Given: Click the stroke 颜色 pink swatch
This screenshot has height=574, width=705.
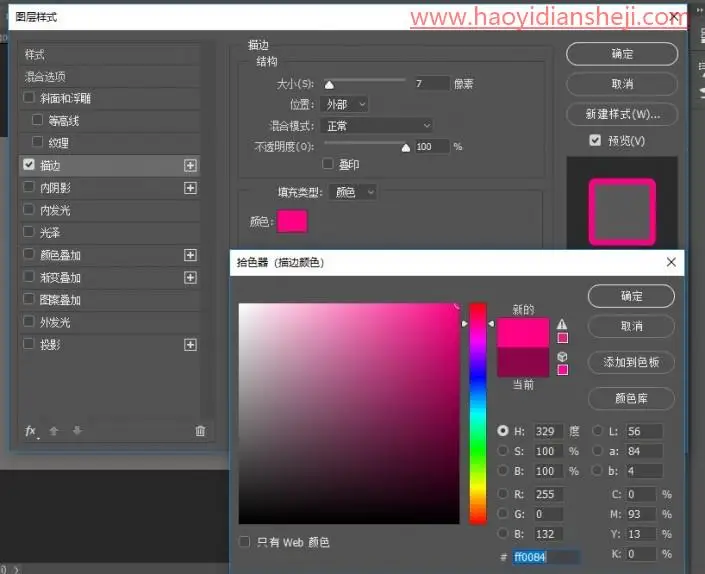Looking at the screenshot, I should tap(292, 221).
